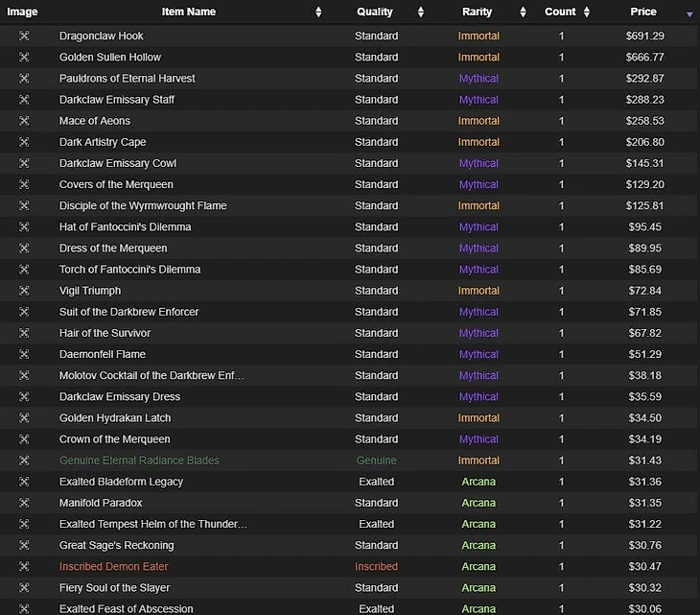Click the image icon for Dragonclaw Hook
The width and height of the screenshot is (700, 615).
pos(24,35)
